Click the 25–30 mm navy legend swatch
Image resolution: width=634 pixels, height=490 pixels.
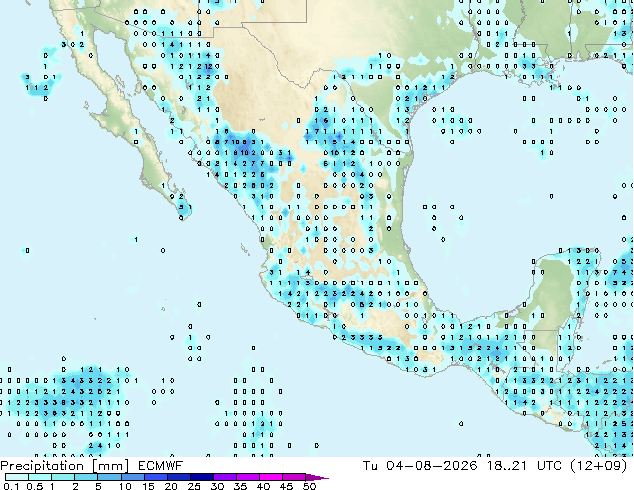pos(202,477)
